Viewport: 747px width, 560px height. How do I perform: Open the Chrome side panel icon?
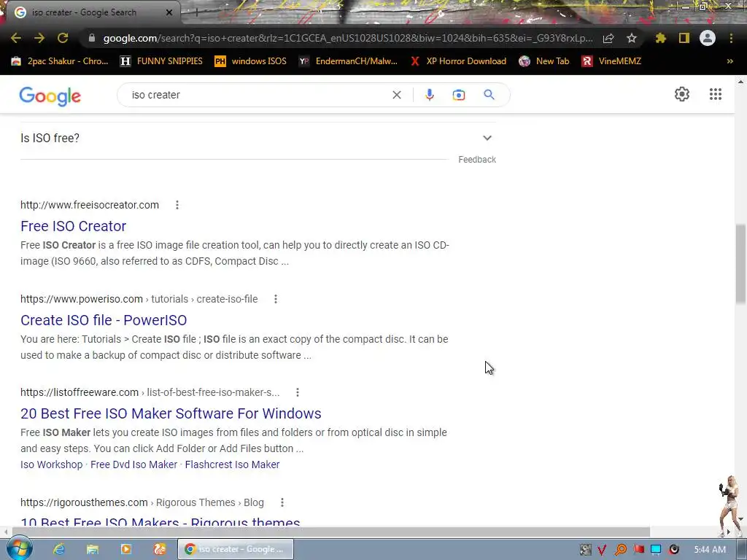pyautogui.click(x=684, y=38)
